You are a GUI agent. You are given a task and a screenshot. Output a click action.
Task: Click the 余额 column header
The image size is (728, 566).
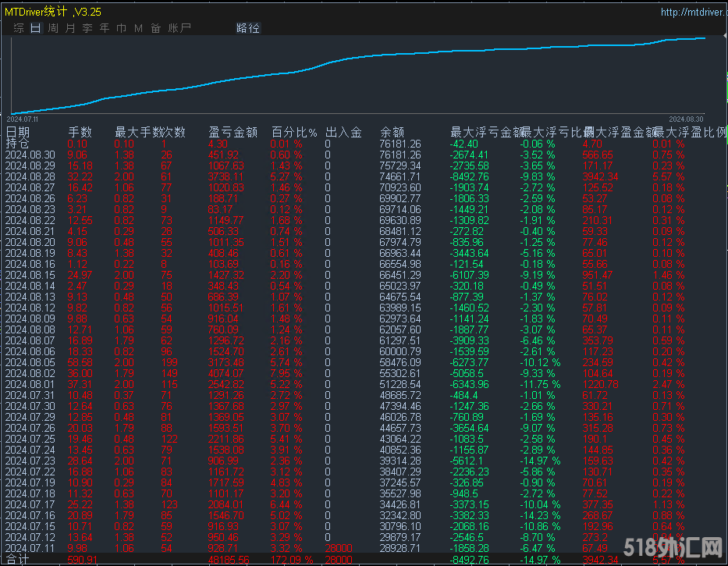click(x=392, y=133)
